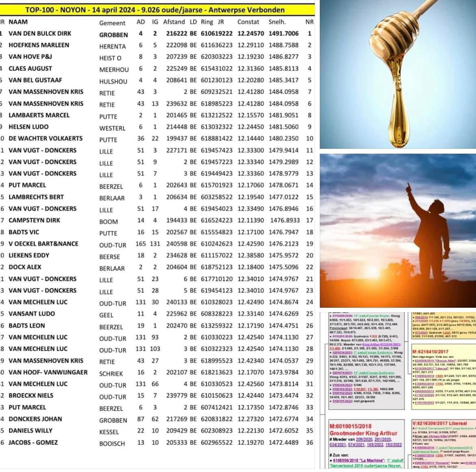The height and width of the screenshot is (472, 476).
Task: Click the name HOEFKENS MARLEEN
Action: tap(39, 45)
